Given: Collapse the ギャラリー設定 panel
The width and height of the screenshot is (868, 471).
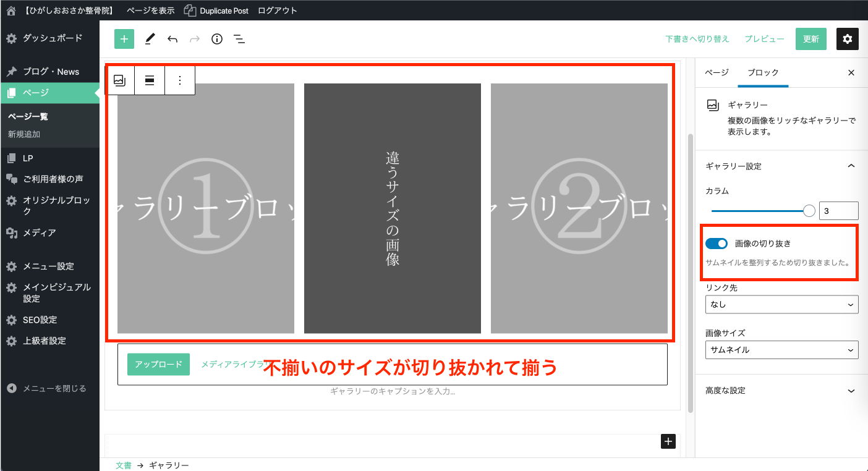Looking at the screenshot, I should tap(851, 166).
